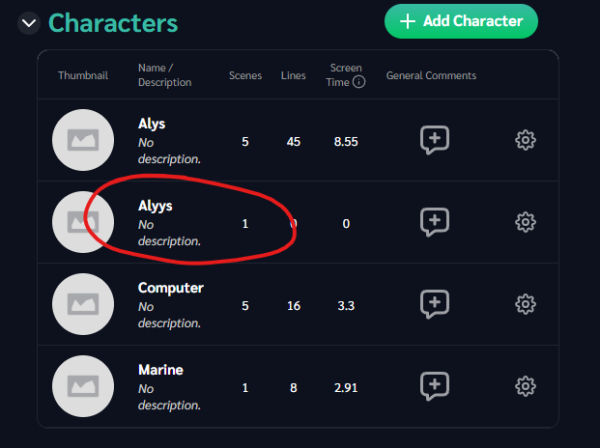Open settings gear for Computer
600x448 pixels.
point(525,303)
